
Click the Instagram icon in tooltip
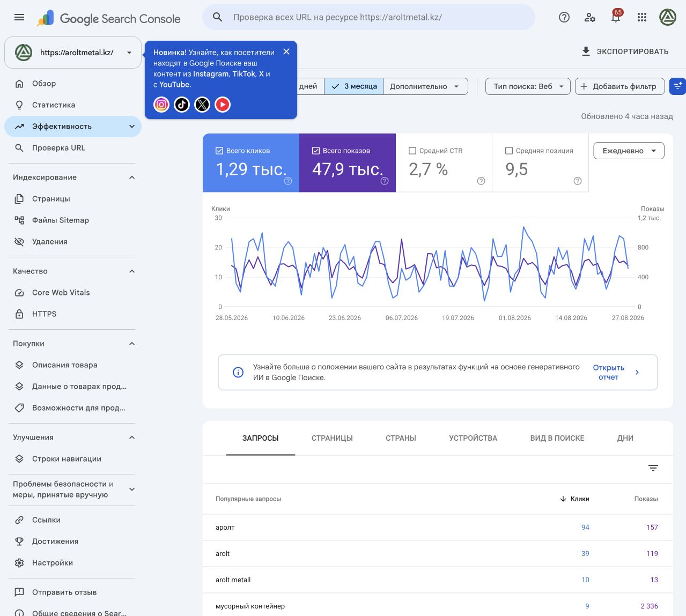161,105
